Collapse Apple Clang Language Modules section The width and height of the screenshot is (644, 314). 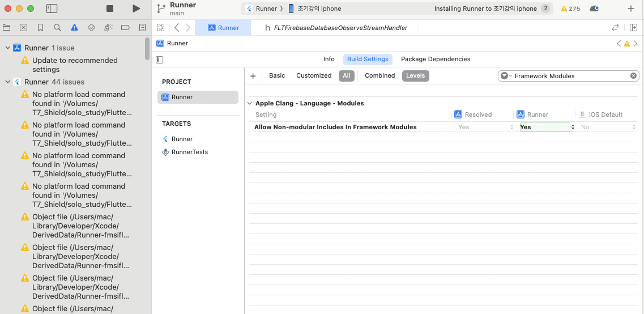pyautogui.click(x=250, y=104)
